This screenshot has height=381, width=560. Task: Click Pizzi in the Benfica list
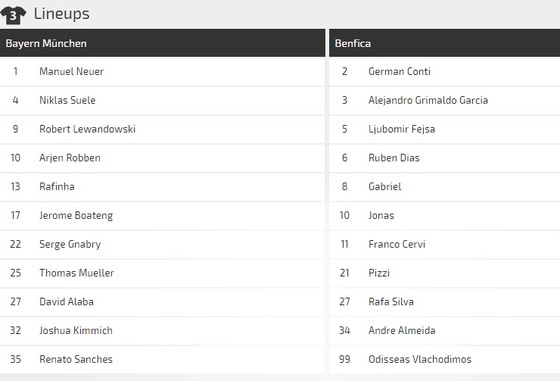pos(379,273)
